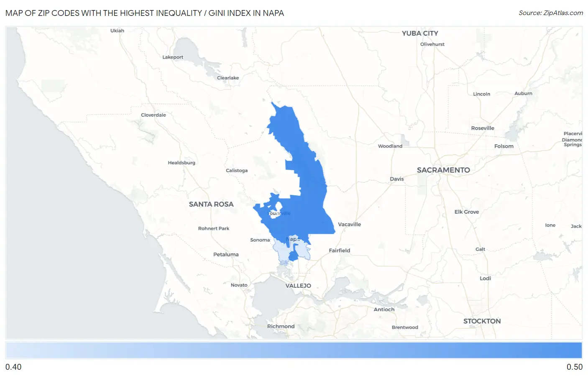
Task: Click the Antioch label on map
Action: click(384, 309)
